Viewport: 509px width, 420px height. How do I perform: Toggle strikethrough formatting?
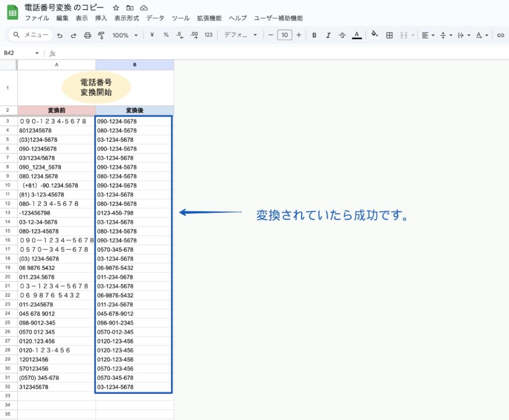click(342, 35)
